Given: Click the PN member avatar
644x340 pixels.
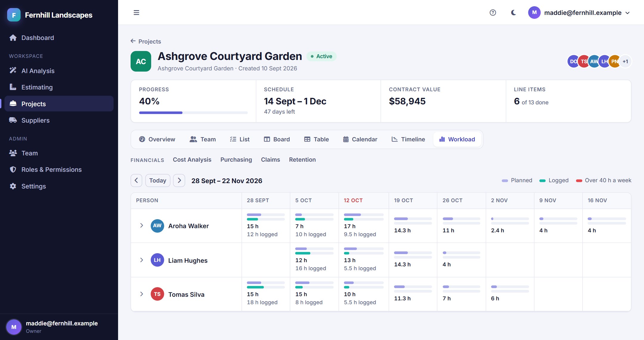Looking at the screenshot, I should [x=615, y=61].
